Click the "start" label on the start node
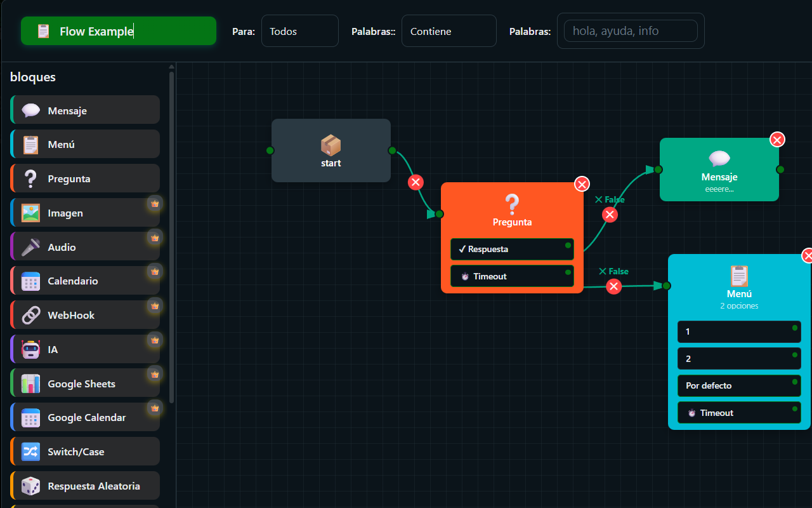 coord(331,163)
